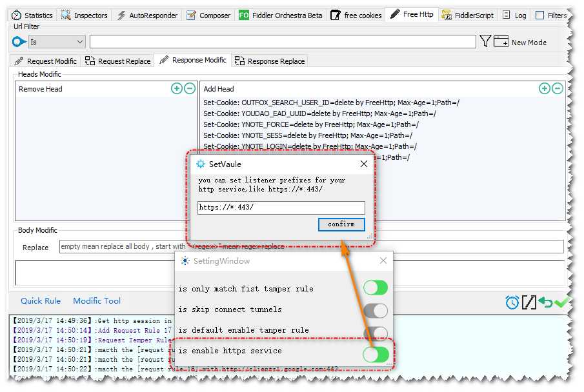Viewport: 584px width, 392px height.
Task: Select the 14:50:22 log entry
Action: (x=175, y=369)
